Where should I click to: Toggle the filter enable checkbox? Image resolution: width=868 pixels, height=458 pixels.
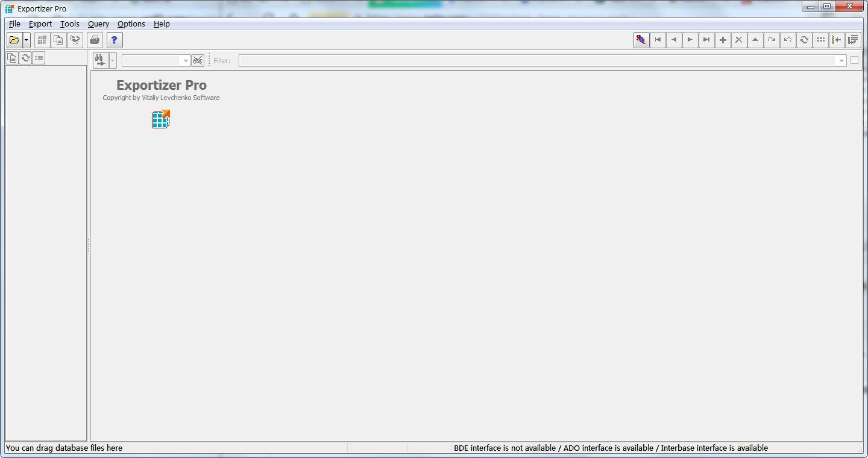tap(854, 60)
